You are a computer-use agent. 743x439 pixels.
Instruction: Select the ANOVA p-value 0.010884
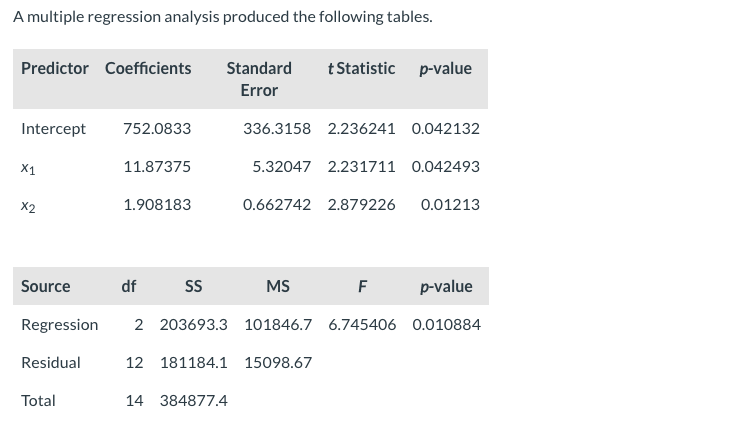click(446, 324)
